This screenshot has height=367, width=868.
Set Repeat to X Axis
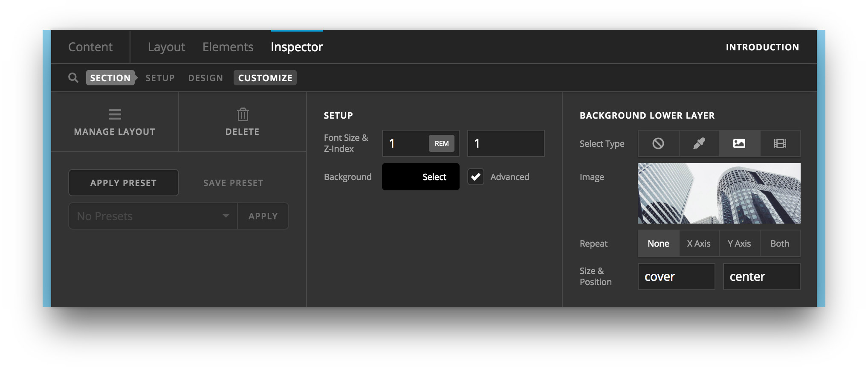[699, 243]
